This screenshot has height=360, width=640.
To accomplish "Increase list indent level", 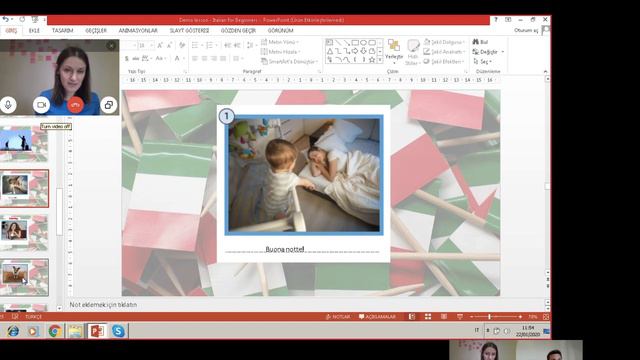I will click(237, 45).
